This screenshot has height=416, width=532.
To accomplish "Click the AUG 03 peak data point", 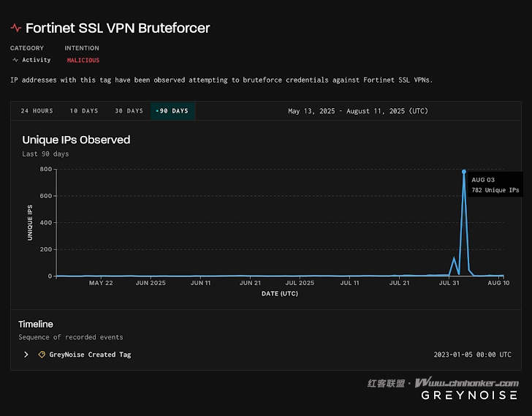I will (x=464, y=172).
